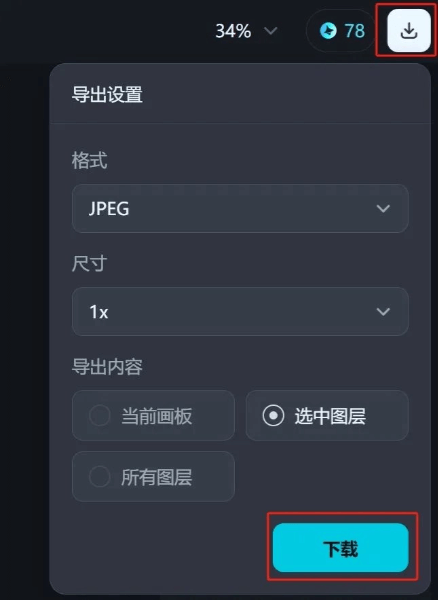Click the chevron arrow in 1x field
438x600 pixels.
(383, 311)
